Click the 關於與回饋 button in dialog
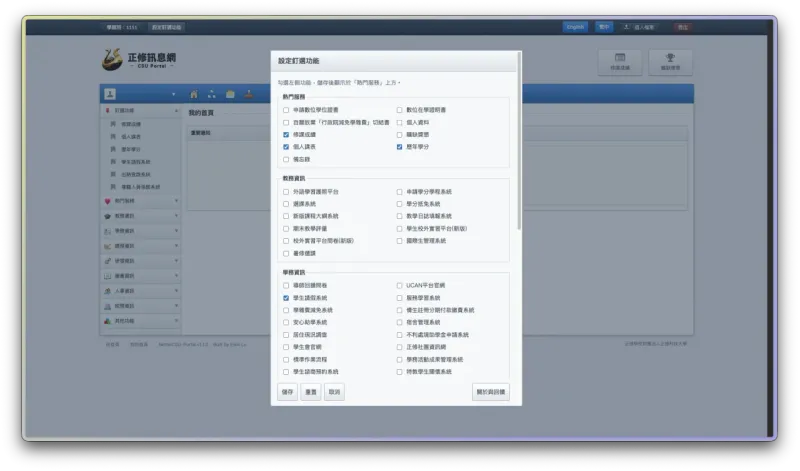800x471 pixels. pyautogui.click(x=490, y=392)
